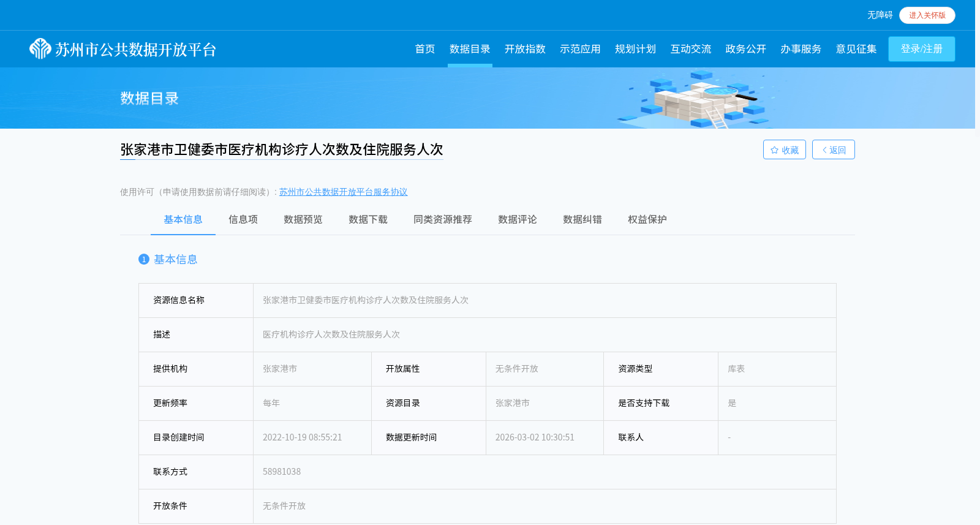Click the 资源信息名称 value cell
This screenshot has height=525, width=980.
click(545, 300)
